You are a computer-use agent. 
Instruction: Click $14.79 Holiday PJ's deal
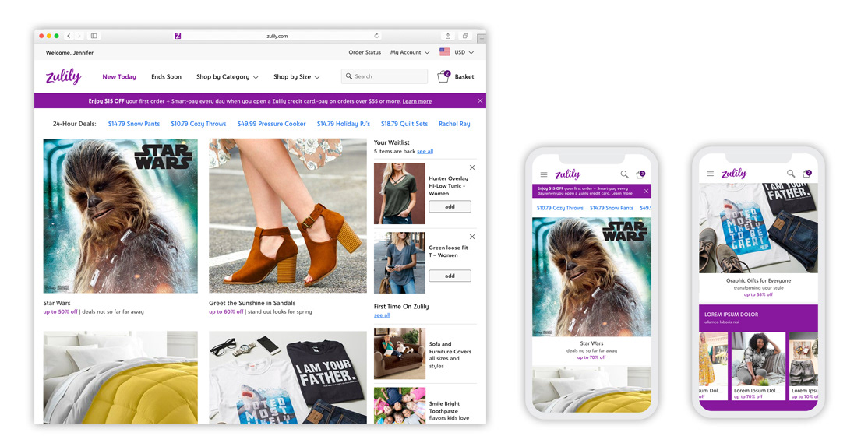coord(343,124)
